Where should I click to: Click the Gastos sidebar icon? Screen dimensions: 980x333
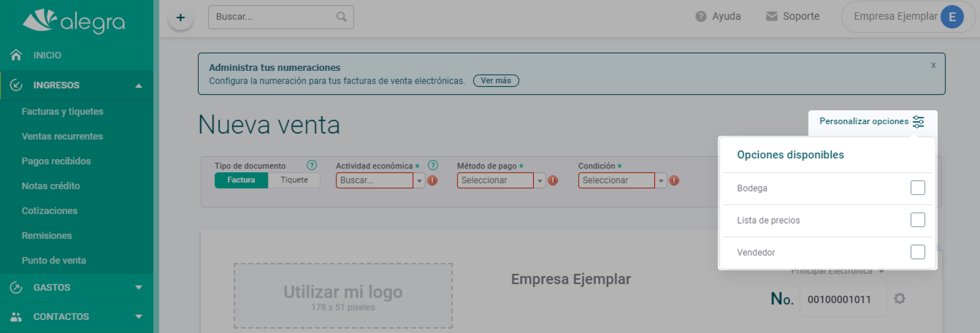[x=16, y=287]
